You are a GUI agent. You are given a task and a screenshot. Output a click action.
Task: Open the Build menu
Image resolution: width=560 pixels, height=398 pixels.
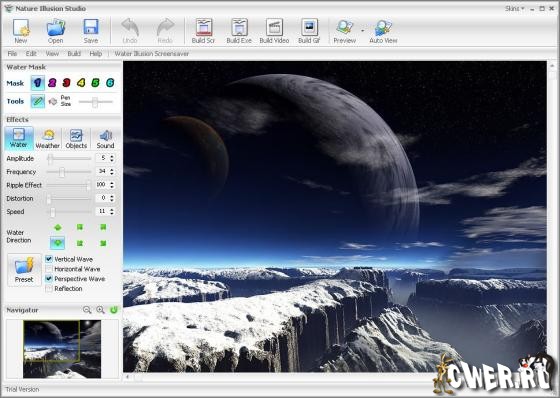[74, 54]
